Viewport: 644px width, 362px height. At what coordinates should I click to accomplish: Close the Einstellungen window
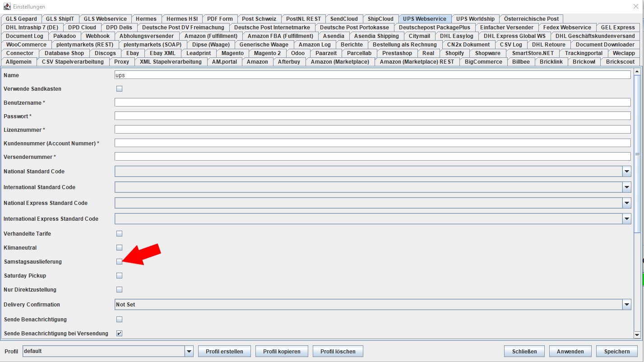tap(636, 7)
